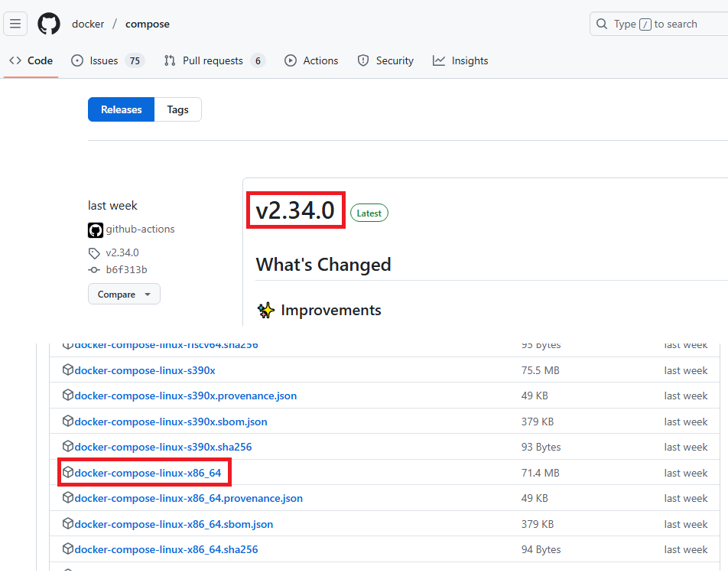Image resolution: width=728 pixels, height=573 pixels.
Task: Click the Pull requests branch icon
Action: pos(170,61)
